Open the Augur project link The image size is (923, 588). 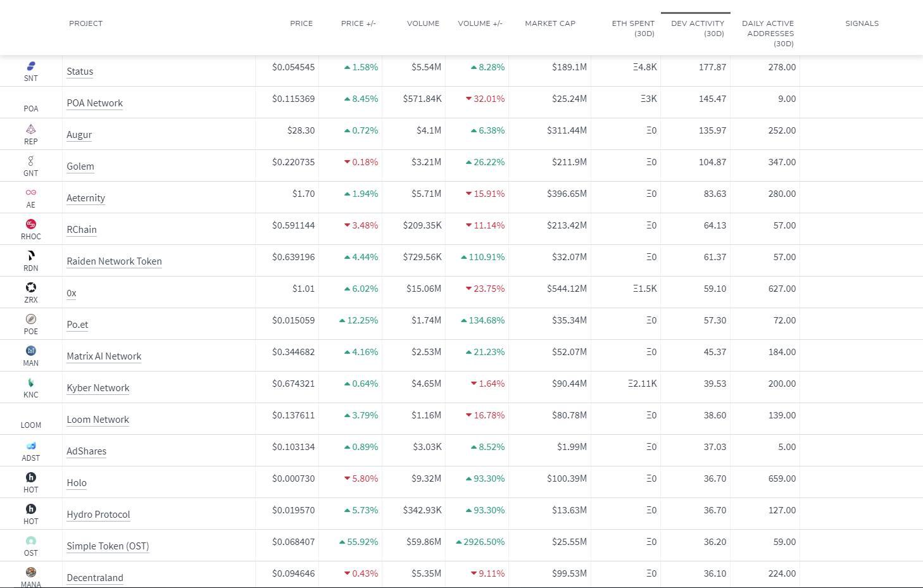(x=79, y=135)
